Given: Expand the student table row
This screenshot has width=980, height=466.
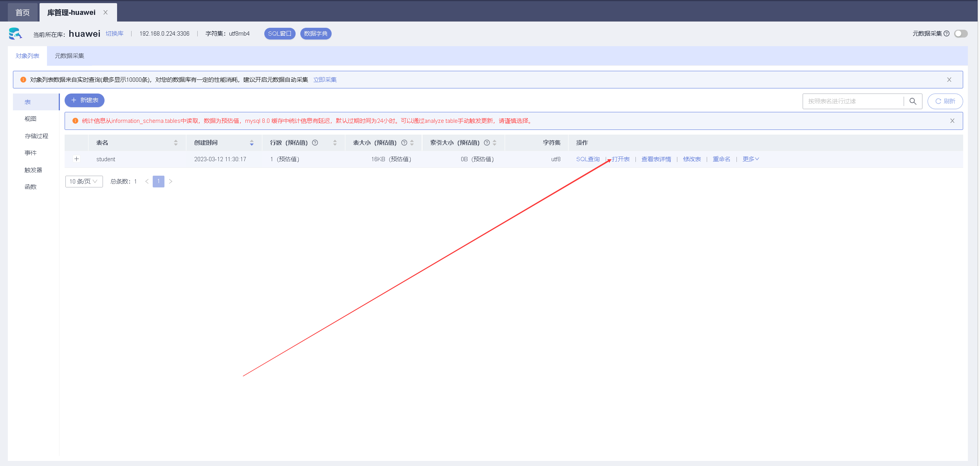Looking at the screenshot, I should tap(77, 159).
